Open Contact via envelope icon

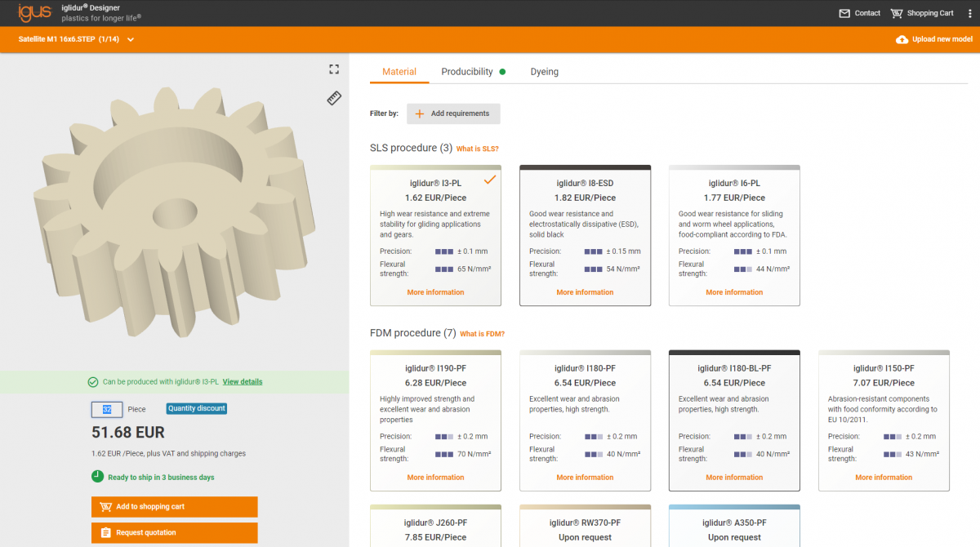(x=844, y=13)
